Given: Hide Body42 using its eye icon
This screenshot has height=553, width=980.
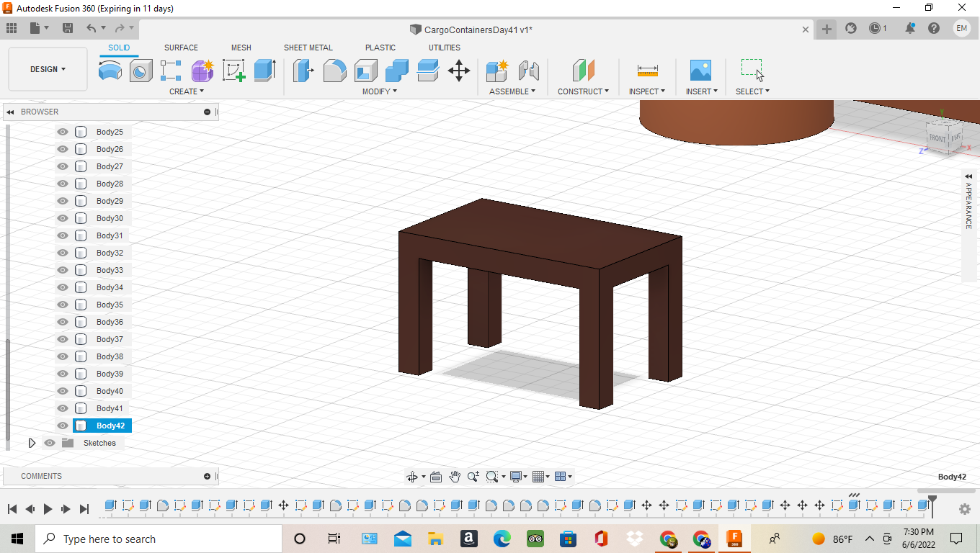Looking at the screenshot, I should click(x=63, y=426).
